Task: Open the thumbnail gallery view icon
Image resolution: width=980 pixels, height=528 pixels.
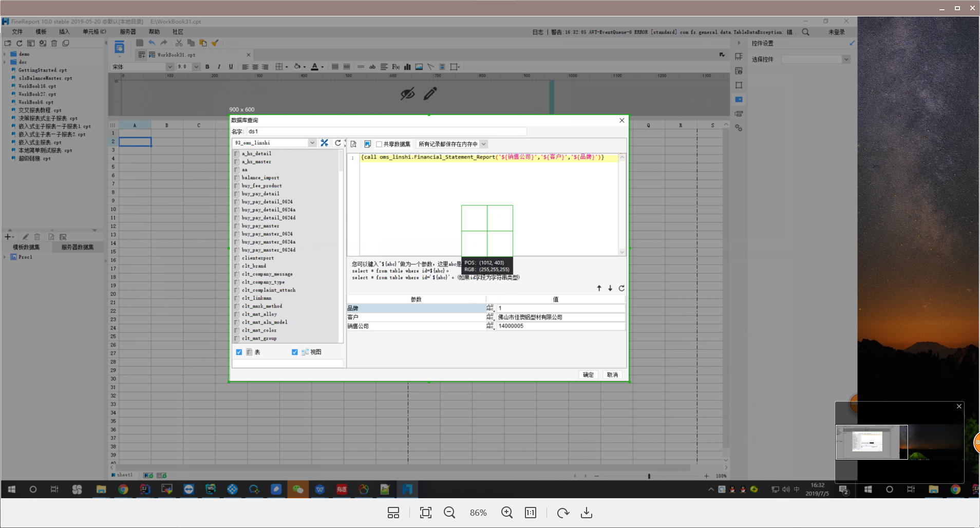Action: [393, 513]
